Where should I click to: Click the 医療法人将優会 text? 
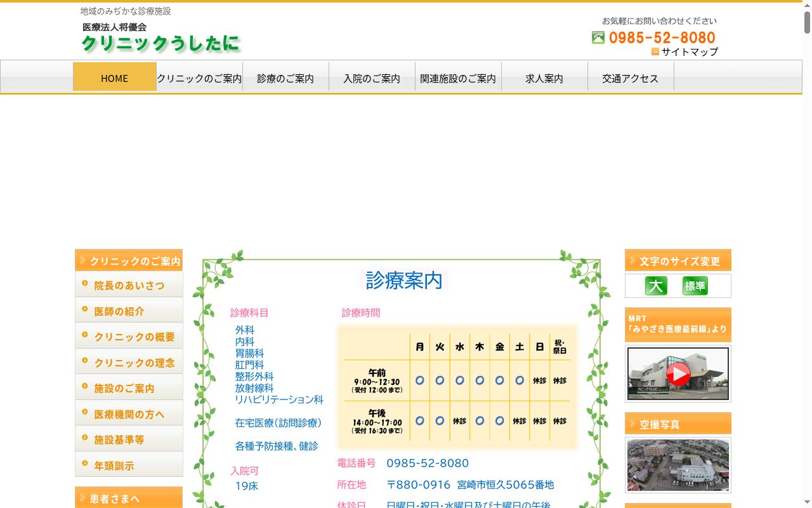point(114,27)
